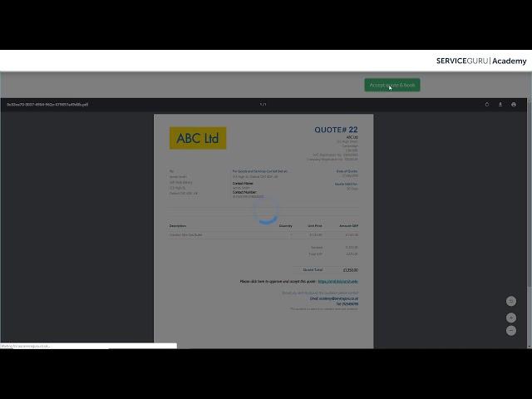Click the Accept quote & Book button
Image resolution: width=532 pixels, height=399 pixels.
click(x=392, y=85)
